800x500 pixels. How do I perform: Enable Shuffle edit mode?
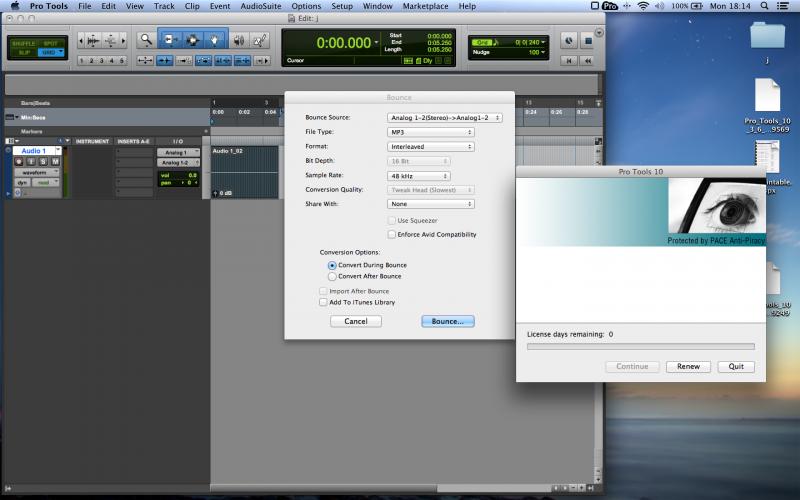click(23, 43)
